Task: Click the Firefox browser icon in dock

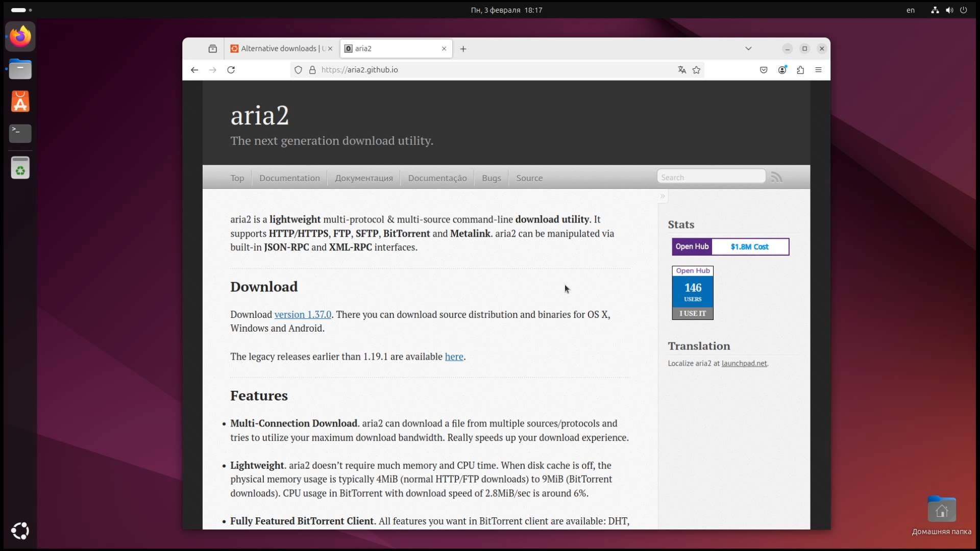Action: point(19,37)
